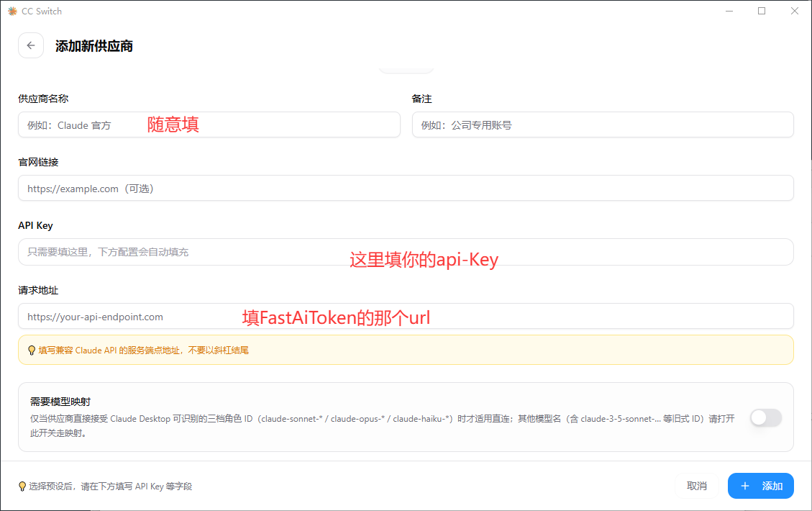Image resolution: width=812 pixels, height=511 pixels.
Task: Minimize the CC Switch window
Action: [x=729, y=11]
